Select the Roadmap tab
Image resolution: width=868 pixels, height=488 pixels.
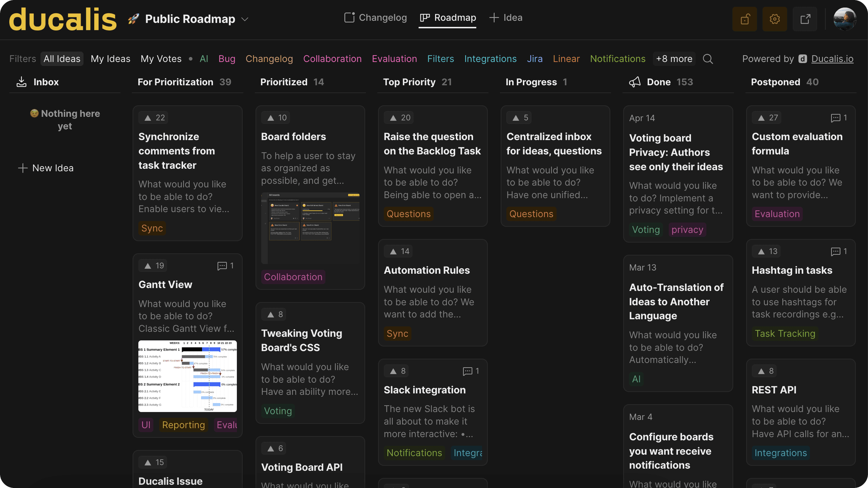point(448,18)
